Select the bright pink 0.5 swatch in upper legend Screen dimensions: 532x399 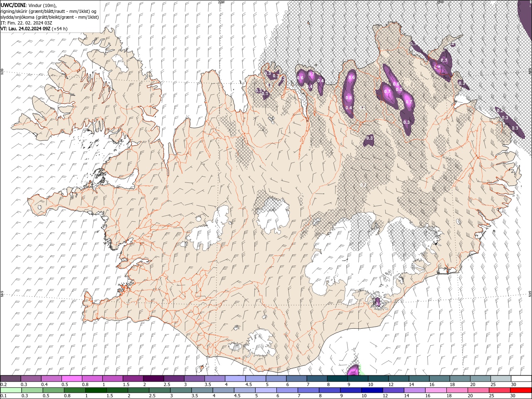72,379
